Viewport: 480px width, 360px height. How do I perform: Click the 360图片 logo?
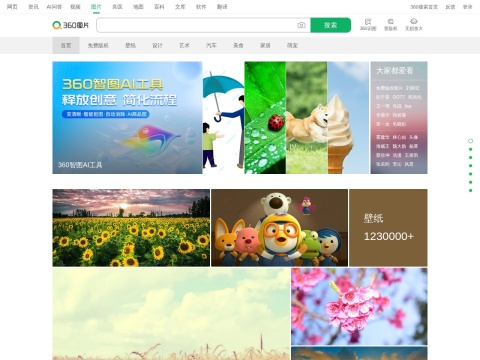(71, 25)
